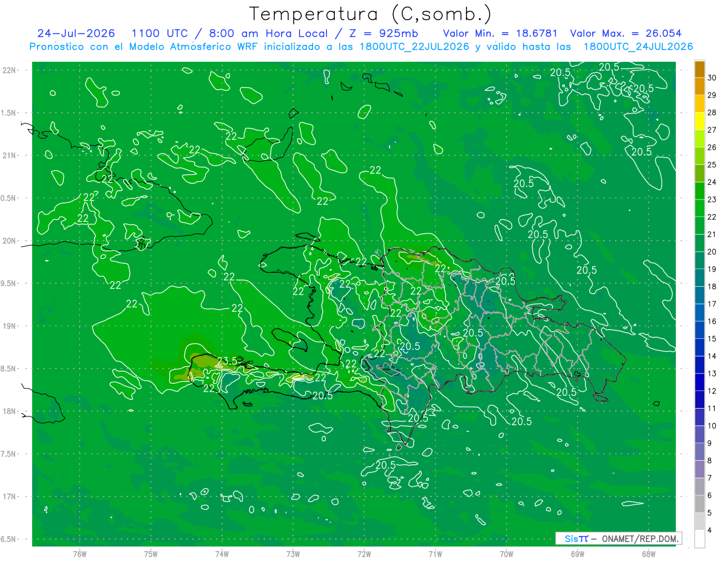The width and height of the screenshot is (728, 562).
Task: Click the color scale label "23"
Action: [x=712, y=199]
